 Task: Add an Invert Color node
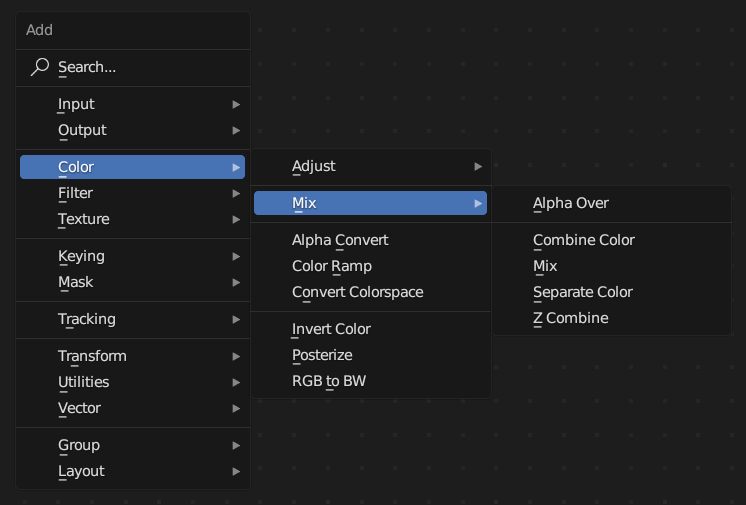click(x=331, y=329)
